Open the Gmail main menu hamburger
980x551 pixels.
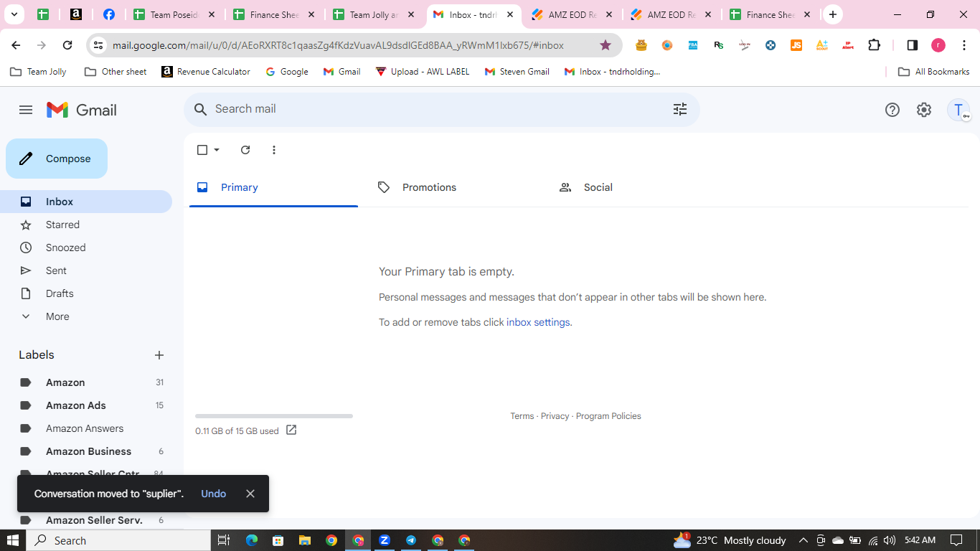26,110
